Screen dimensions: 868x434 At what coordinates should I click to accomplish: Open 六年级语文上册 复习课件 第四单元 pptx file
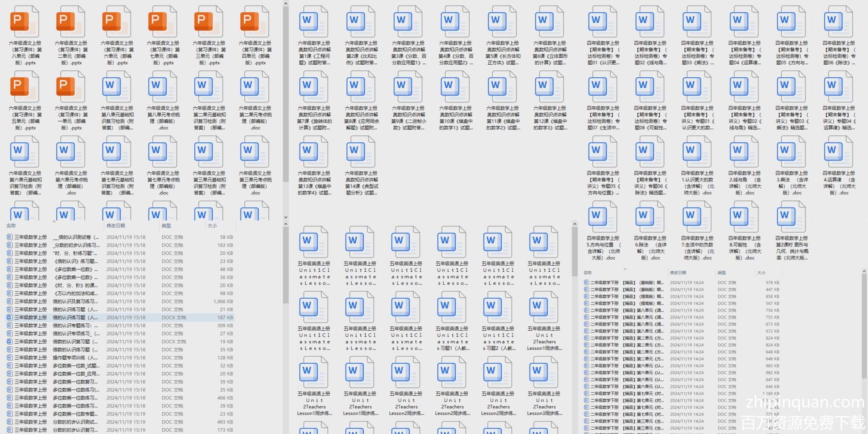click(255, 36)
